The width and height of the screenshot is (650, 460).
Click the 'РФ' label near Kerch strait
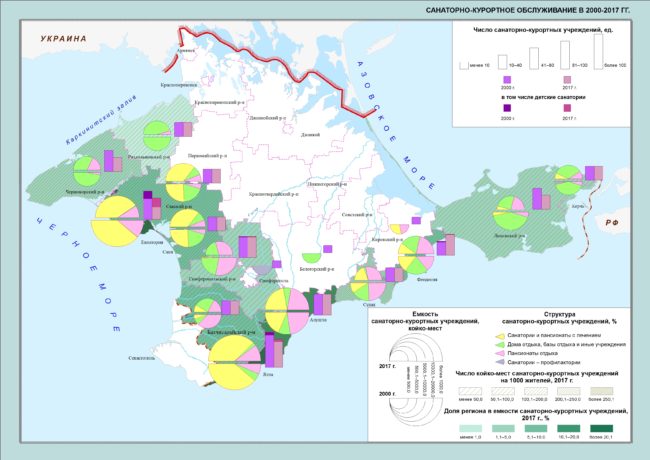click(612, 223)
